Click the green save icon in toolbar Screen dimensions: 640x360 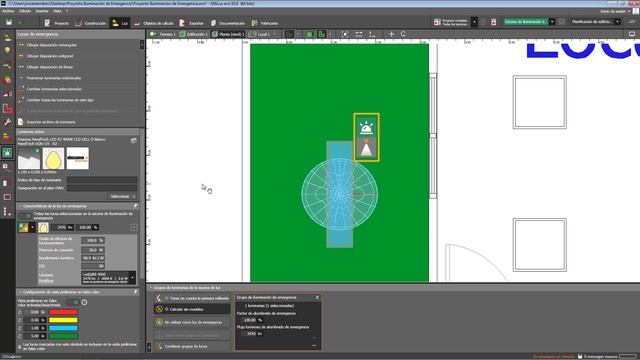coord(9,22)
